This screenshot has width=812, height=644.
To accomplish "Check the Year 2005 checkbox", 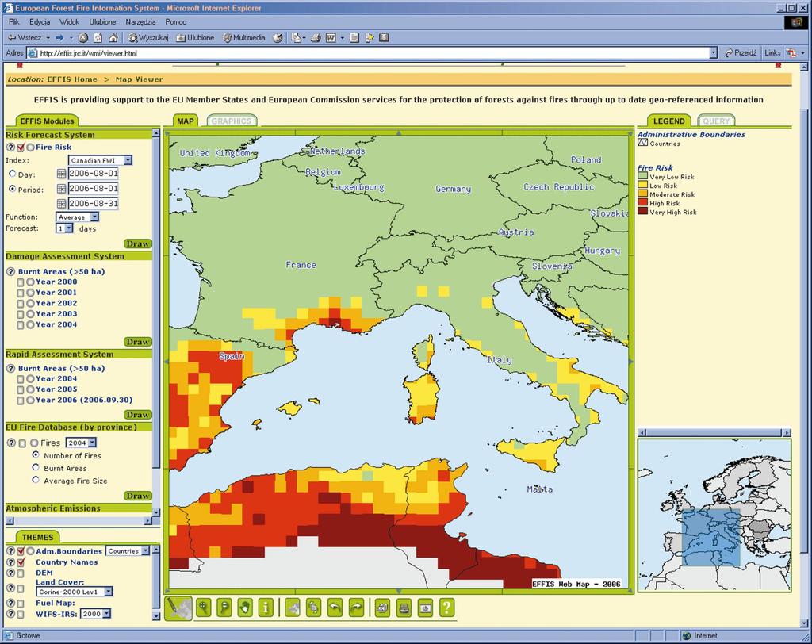I will coord(20,389).
